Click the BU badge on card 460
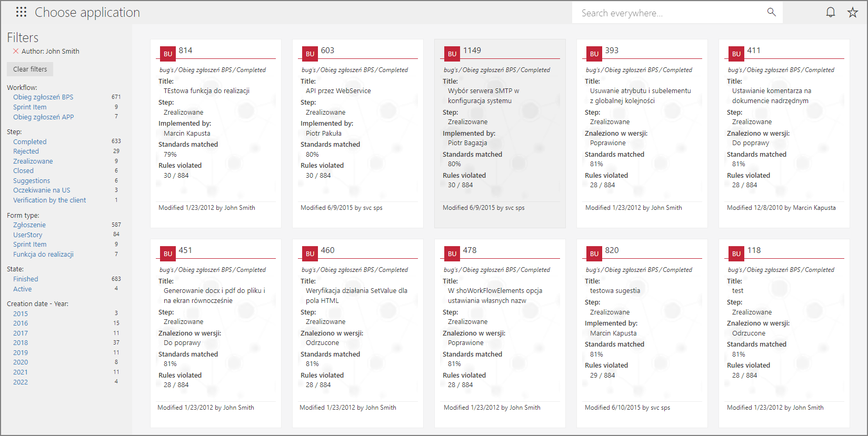Viewport: 868px width, 436px height. pyautogui.click(x=310, y=254)
